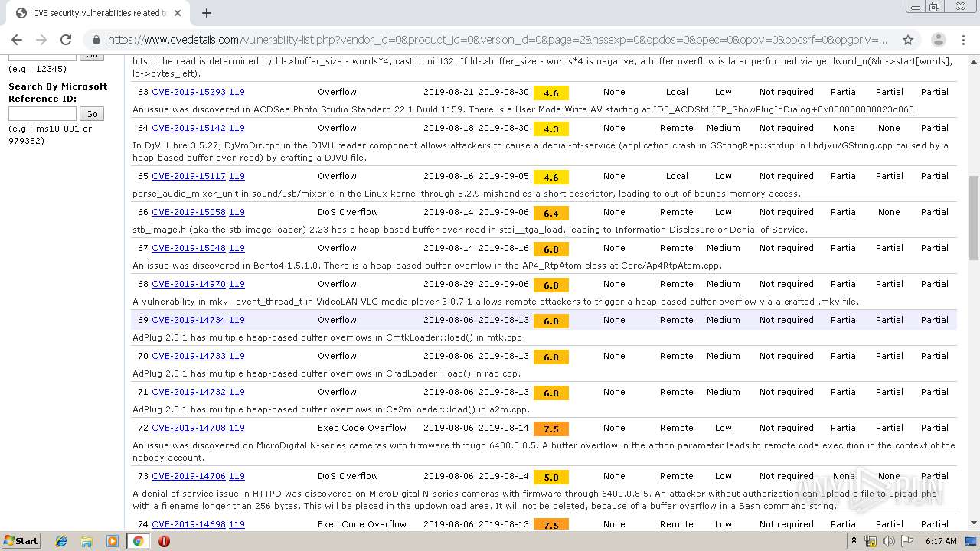
Task: Open File Explorer folder from taskbar
Action: pyautogui.click(x=87, y=541)
